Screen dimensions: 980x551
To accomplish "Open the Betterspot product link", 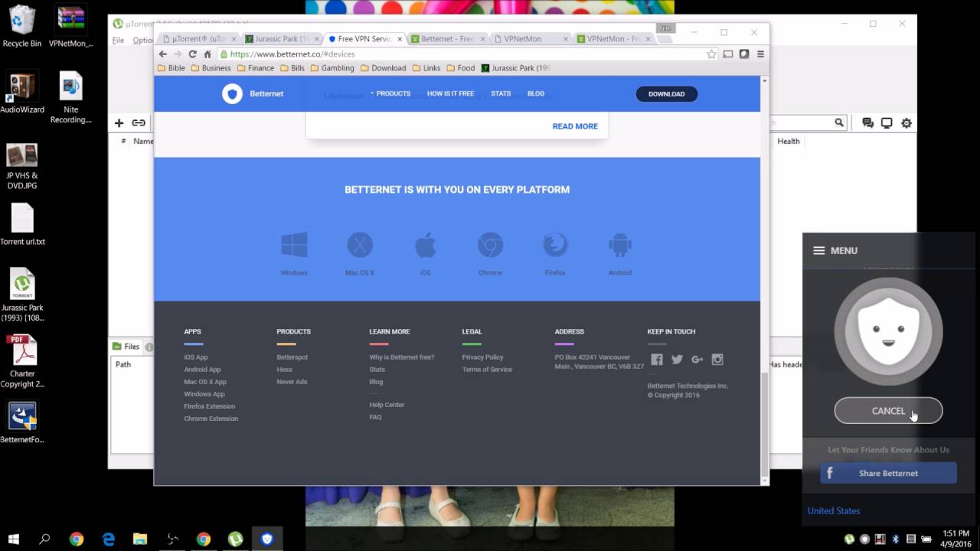I will [x=292, y=357].
